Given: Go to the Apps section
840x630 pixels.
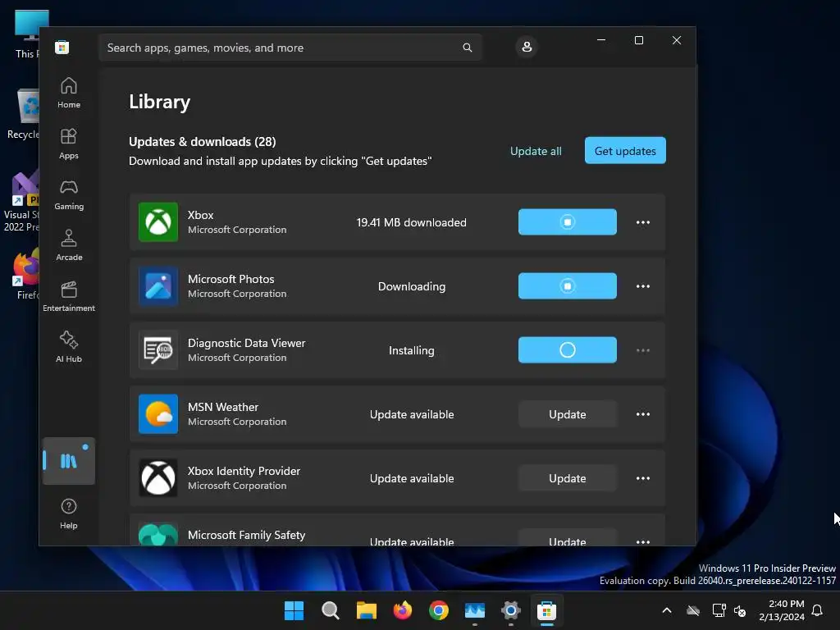Looking at the screenshot, I should point(69,144).
